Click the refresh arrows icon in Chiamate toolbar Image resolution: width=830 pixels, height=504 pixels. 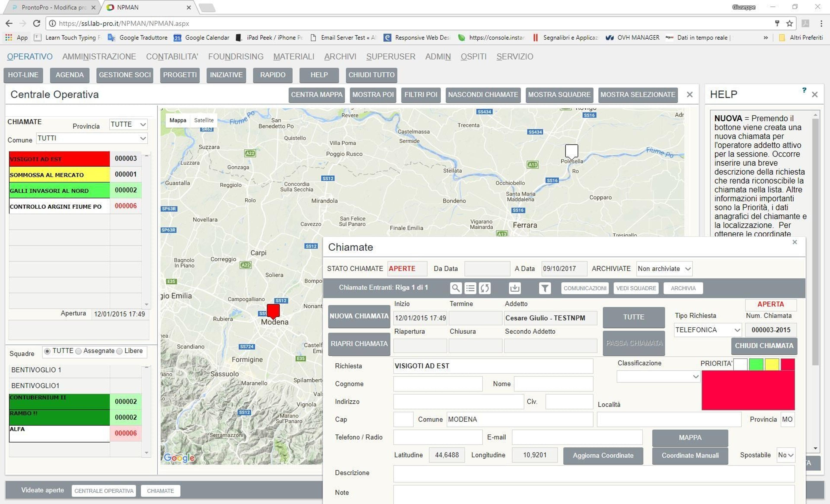(x=485, y=288)
